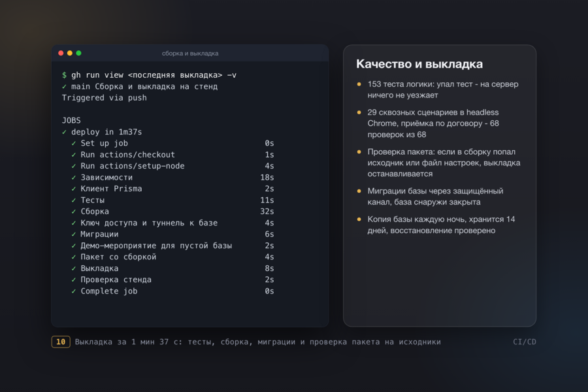Select the 'Клиент Prisma' step

172,189
